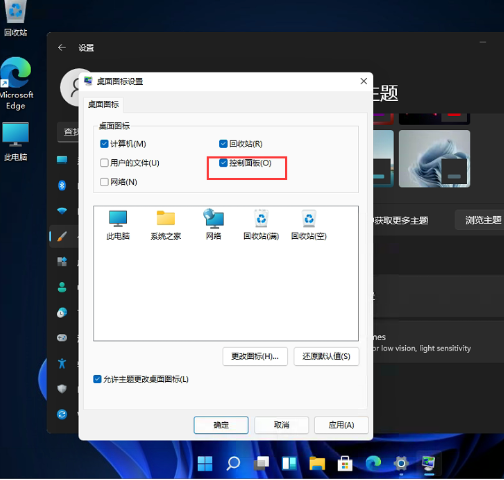Check the 用户的文件(U) checkbox
Viewport: 504px width, 480px height.
coord(104,163)
